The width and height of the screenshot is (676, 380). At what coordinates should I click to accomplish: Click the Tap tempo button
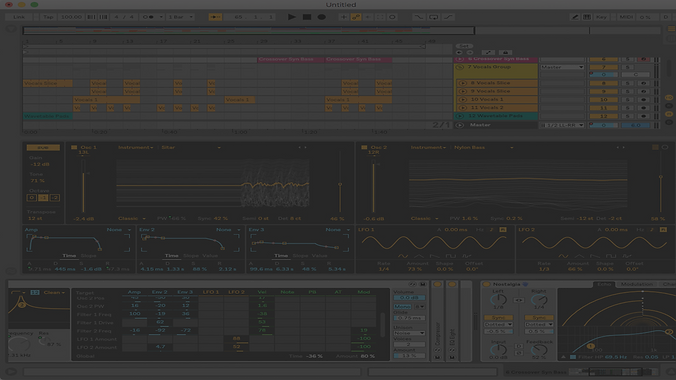point(48,17)
